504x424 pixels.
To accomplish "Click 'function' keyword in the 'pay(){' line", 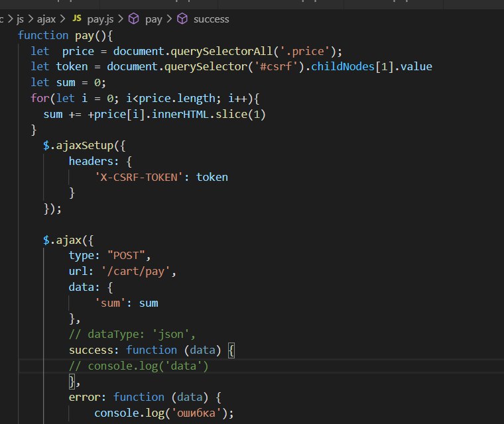I will click(43, 35).
